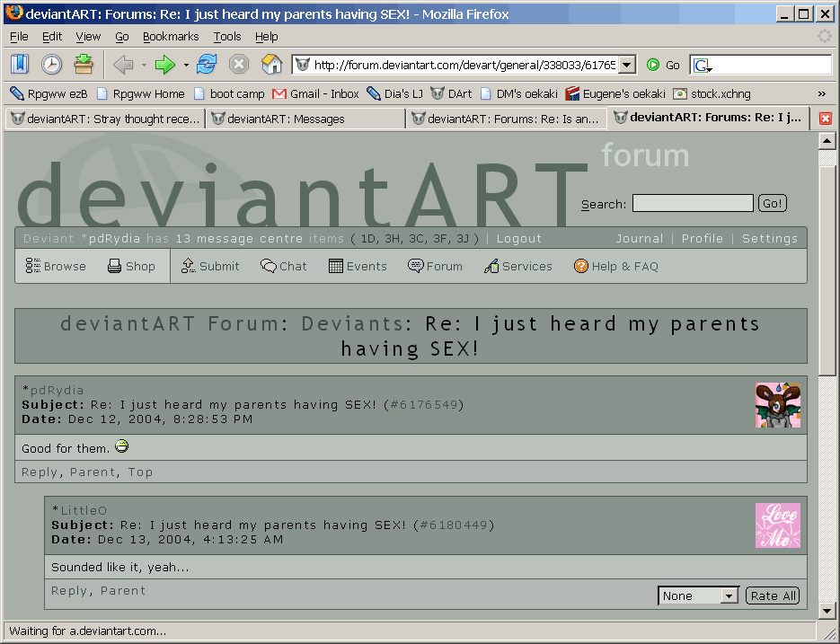Reload the current page
840x644 pixels.
click(x=207, y=65)
